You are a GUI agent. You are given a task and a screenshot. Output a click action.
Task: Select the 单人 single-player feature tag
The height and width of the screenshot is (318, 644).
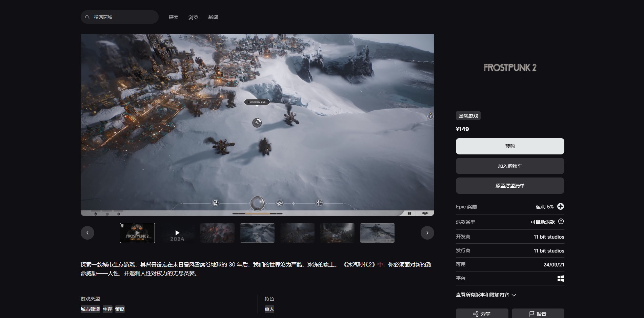point(269,309)
